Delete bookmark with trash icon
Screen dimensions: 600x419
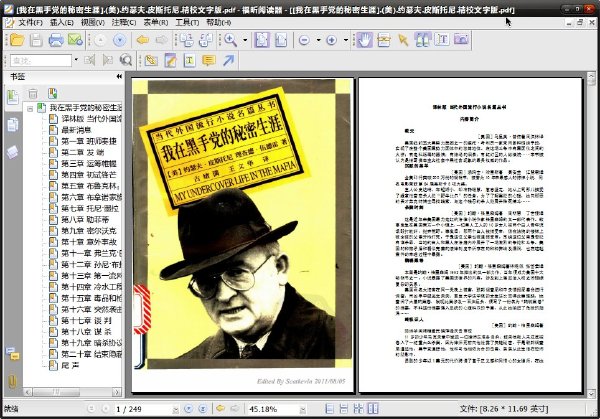[x=33, y=93]
